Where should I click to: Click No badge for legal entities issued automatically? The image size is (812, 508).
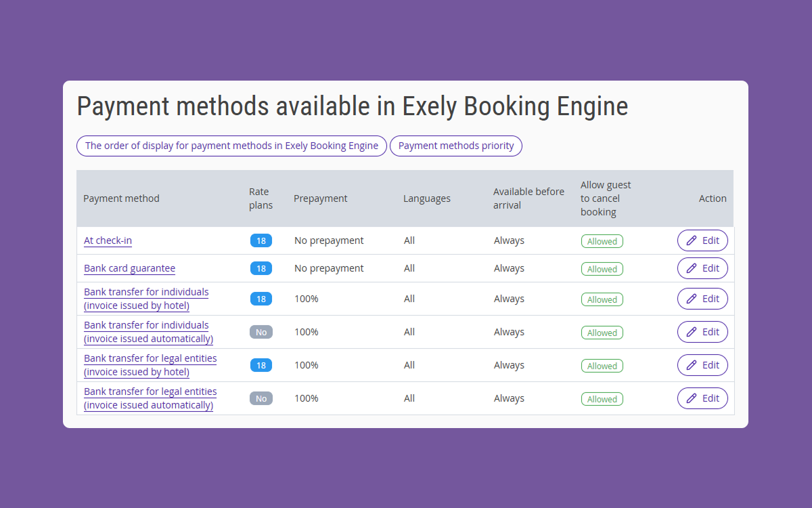point(261,398)
